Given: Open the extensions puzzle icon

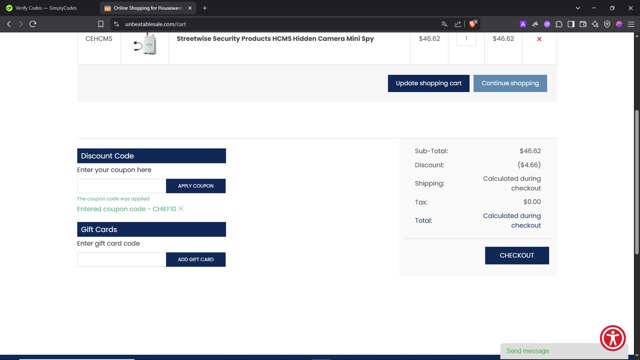Looking at the screenshot, I should coord(559,24).
